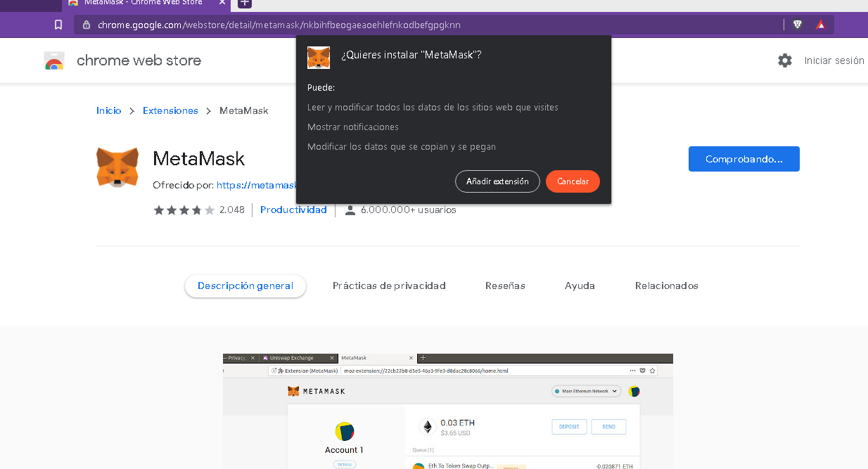
Task: Click the Iniciar sesión link
Action: tap(834, 60)
